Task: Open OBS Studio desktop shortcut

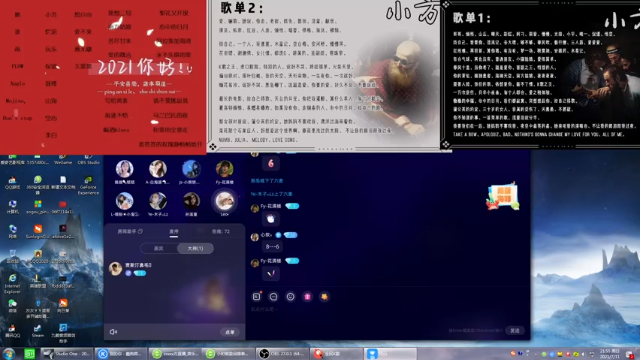Action: click(x=88, y=159)
